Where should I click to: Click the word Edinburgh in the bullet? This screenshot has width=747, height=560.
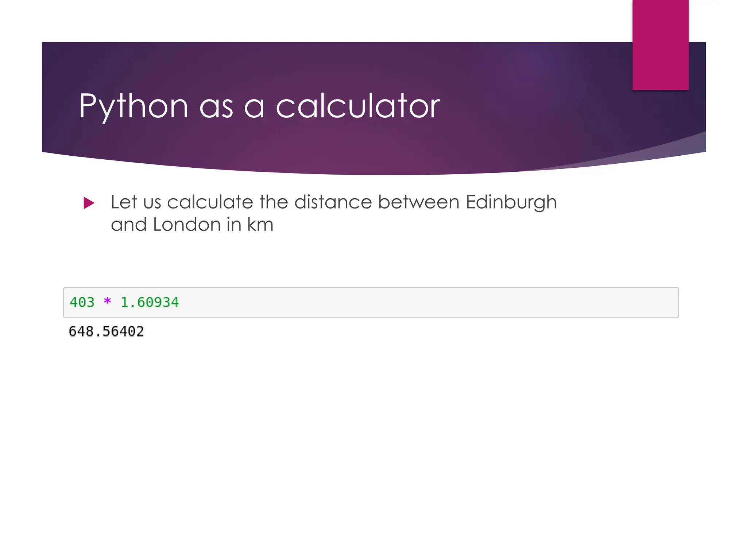click(x=511, y=202)
